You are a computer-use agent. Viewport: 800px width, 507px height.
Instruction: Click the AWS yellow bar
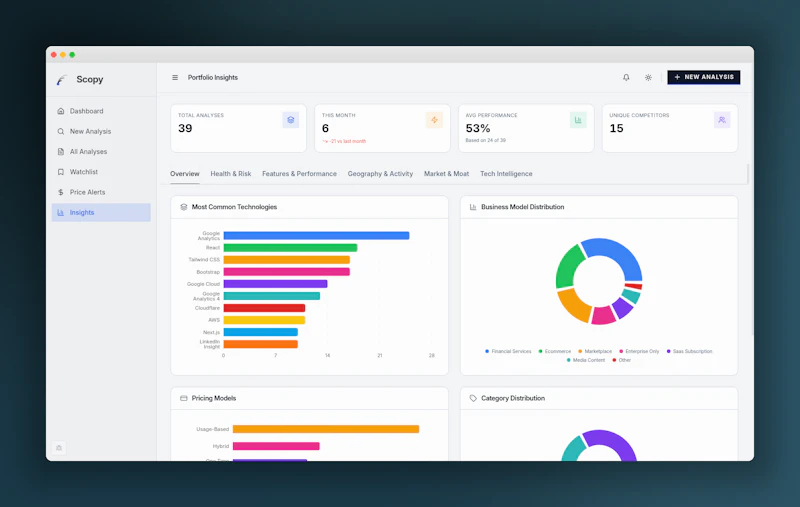tap(264, 320)
